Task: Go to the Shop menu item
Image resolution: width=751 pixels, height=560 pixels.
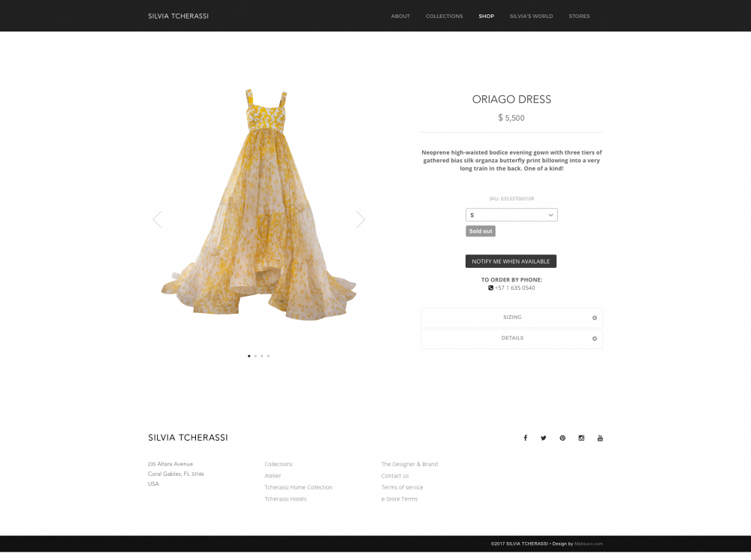Action: [x=486, y=17]
